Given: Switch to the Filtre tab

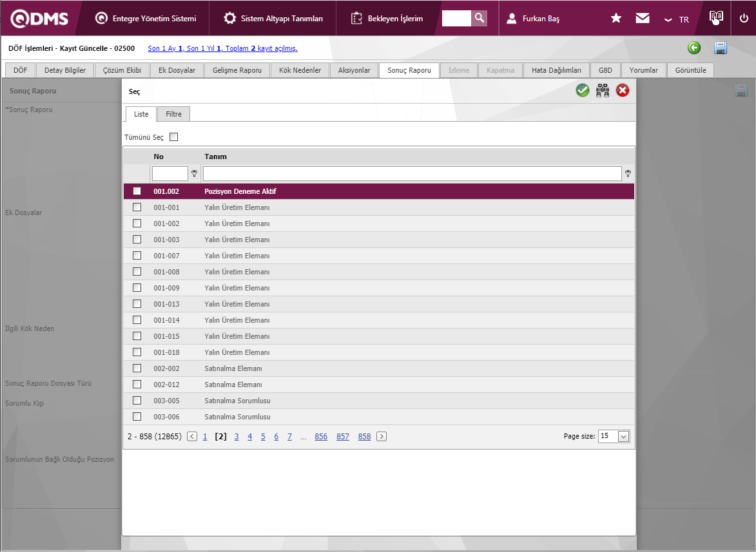Looking at the screenshot, I should [x=173, y=114].
